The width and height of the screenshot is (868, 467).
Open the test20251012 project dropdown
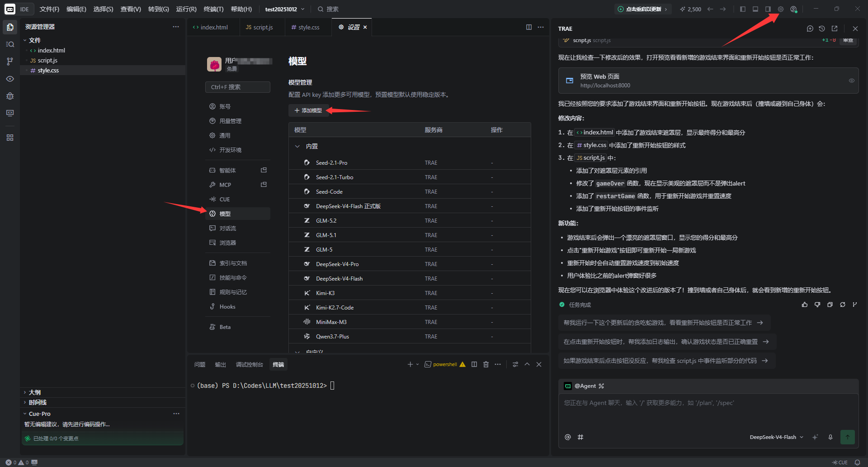coord(285,9)
